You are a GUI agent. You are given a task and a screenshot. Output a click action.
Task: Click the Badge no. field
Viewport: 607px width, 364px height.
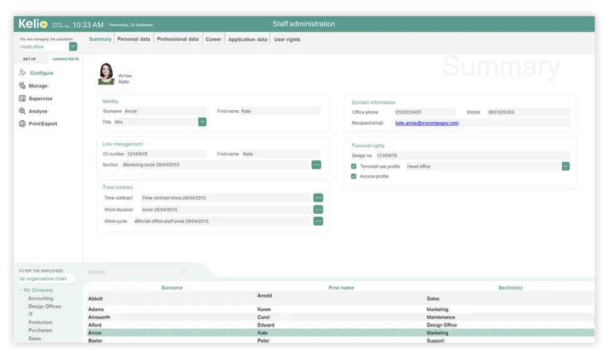tap(473, 155)
